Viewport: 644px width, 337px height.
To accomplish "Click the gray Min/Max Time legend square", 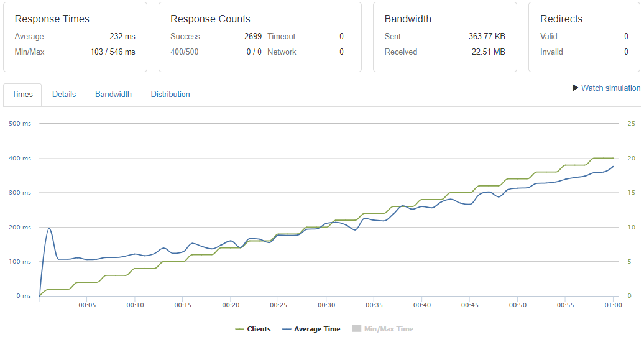I will (x=356, y=329).
